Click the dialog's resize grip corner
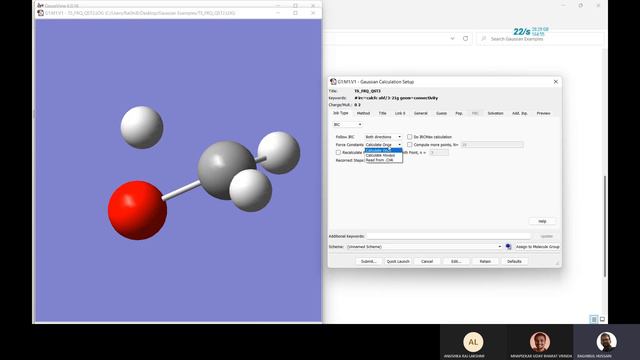The image size is (640, 360). pyautogui.click(x=558, y=264)
